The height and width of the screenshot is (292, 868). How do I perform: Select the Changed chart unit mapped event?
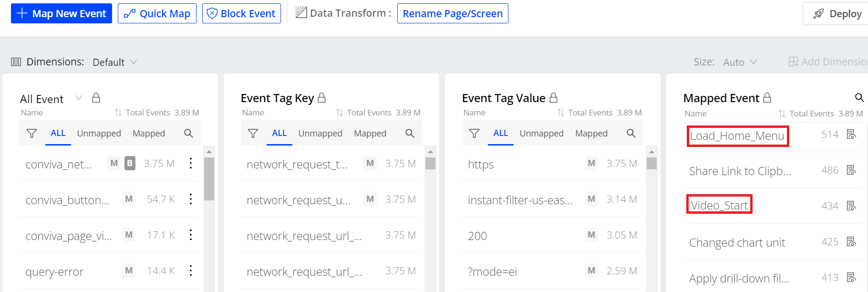[x=737, y=242]
